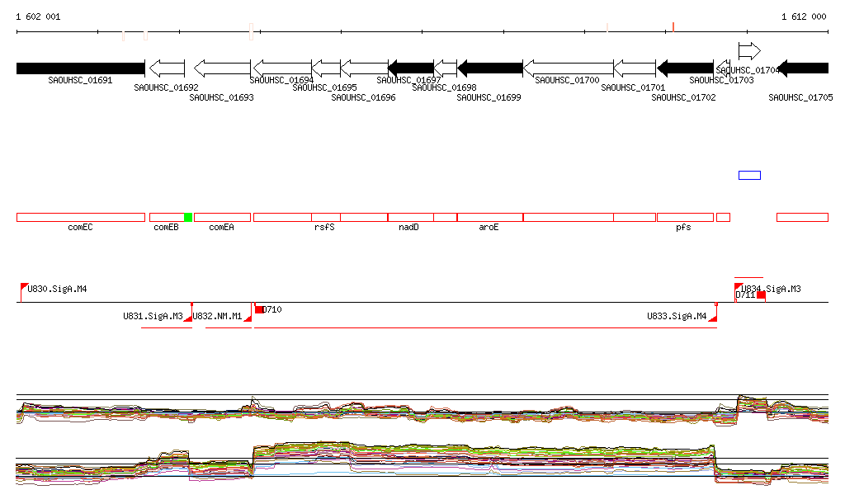Click the right-pointing SAOUHSC_01704 gene arrow
This screenshot has height=504, width=845.
point(748,50)
